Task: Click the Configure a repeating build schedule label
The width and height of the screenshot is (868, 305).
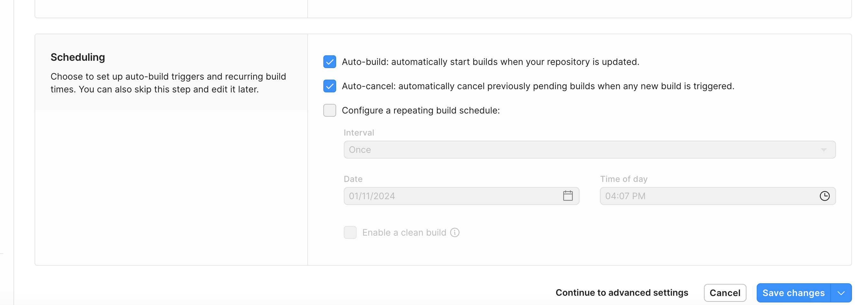Action: point(421,111)
